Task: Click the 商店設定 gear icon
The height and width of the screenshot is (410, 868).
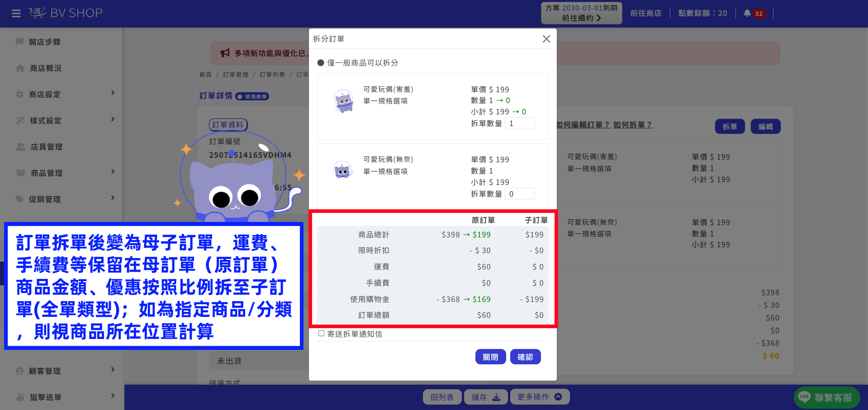Action: point(20,94)
